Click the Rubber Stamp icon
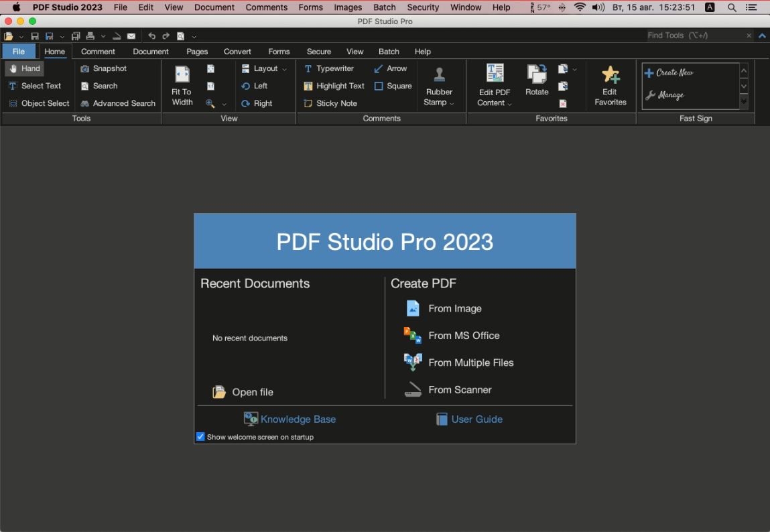This screenshot has width=770, height=532. (439, 74)
